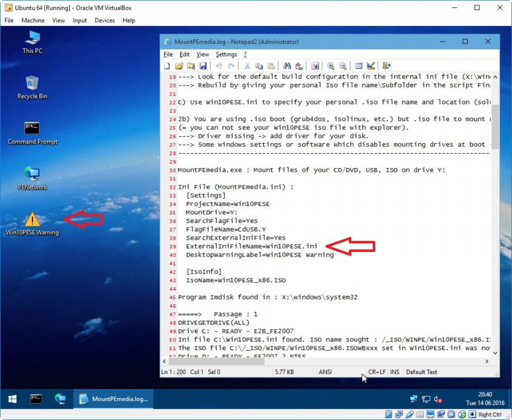The height and width of the screenshot is (420, 512).
Task: Open Notepad2 File menu
Action: click(168, 54)
